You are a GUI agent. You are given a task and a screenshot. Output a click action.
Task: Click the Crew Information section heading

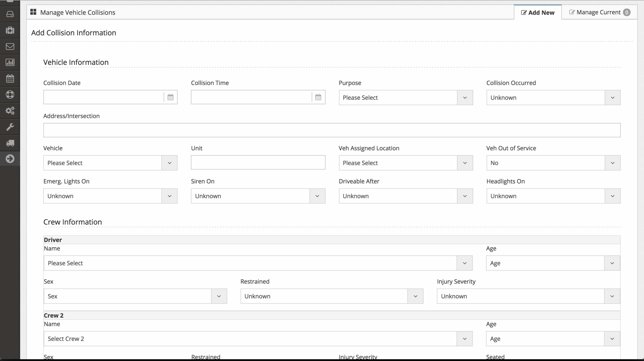pos(72,222)
